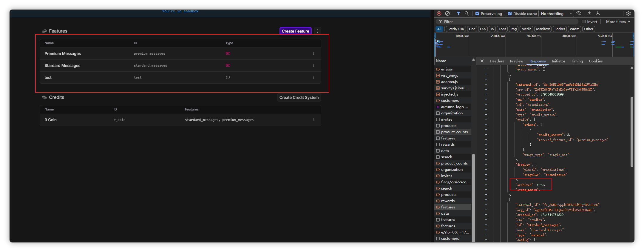Import HAR file with upload arrow

coord(589,13)
